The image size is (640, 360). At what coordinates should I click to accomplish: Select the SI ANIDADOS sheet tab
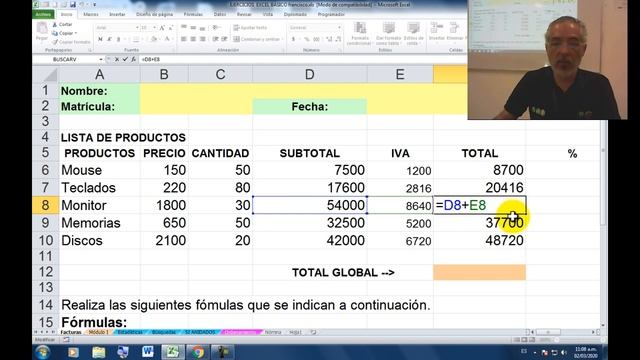[x=200, y=332]
